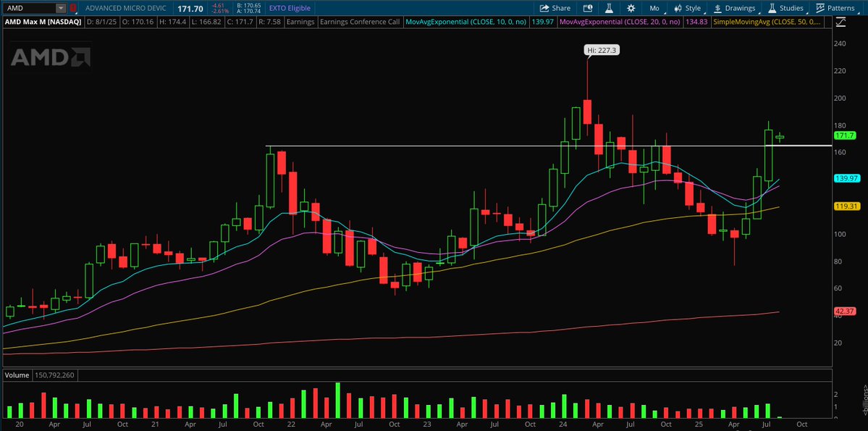
Task: Click the Volume label in lower panel
Action: [x=17, y=375]
